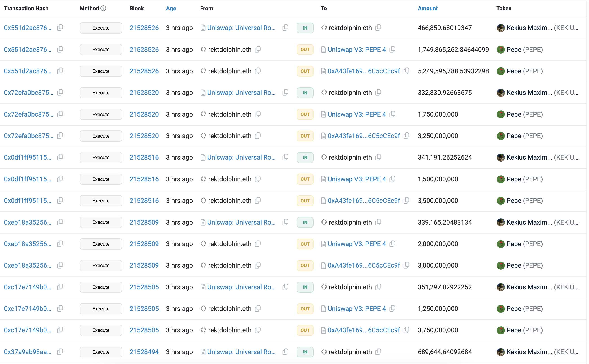Copy Uniswap Universal Router address in 339,165.20483134 row
This screenshot has height=364, width=589.
tap(286, 222)
